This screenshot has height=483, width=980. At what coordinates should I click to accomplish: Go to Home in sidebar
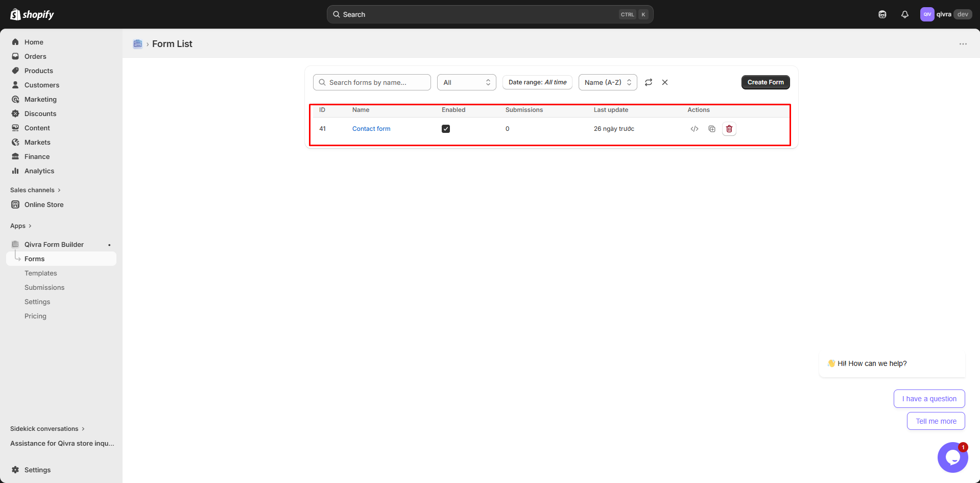click(61, 42)
